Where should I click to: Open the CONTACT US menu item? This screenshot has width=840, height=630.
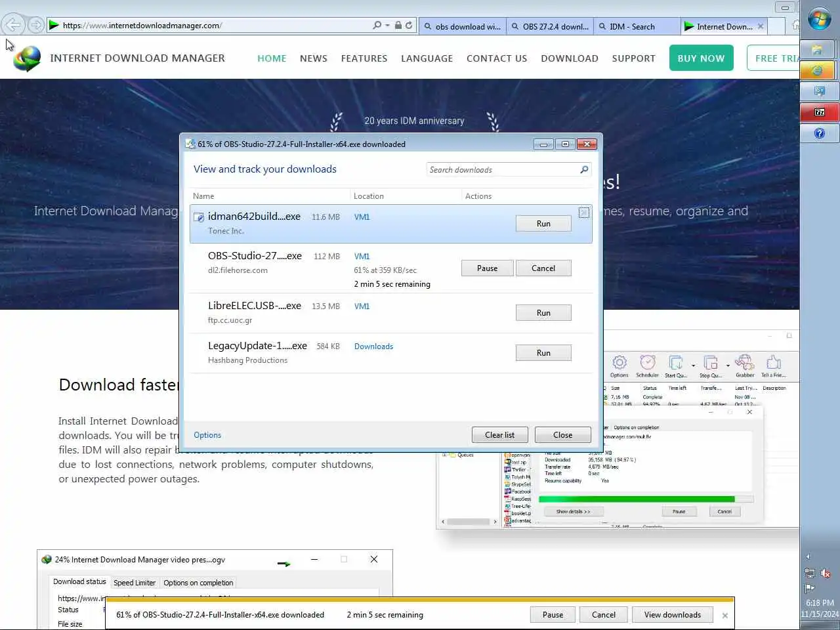click(497, 58)
